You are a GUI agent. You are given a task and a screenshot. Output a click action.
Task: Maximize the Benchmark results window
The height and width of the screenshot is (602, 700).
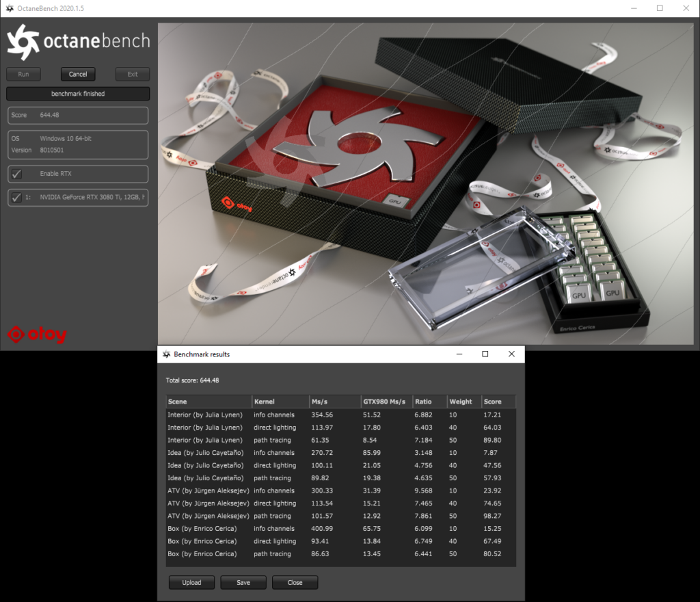coord(485,354)
